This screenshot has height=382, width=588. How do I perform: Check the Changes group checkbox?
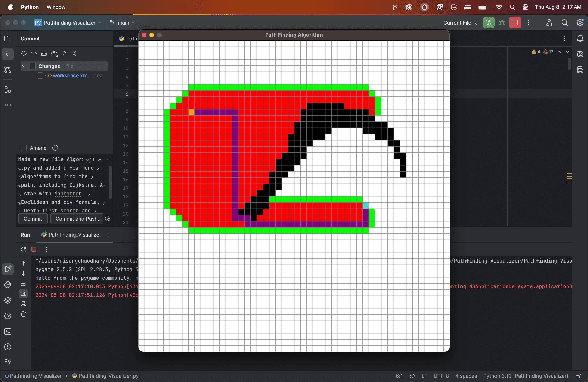point(33,66)
